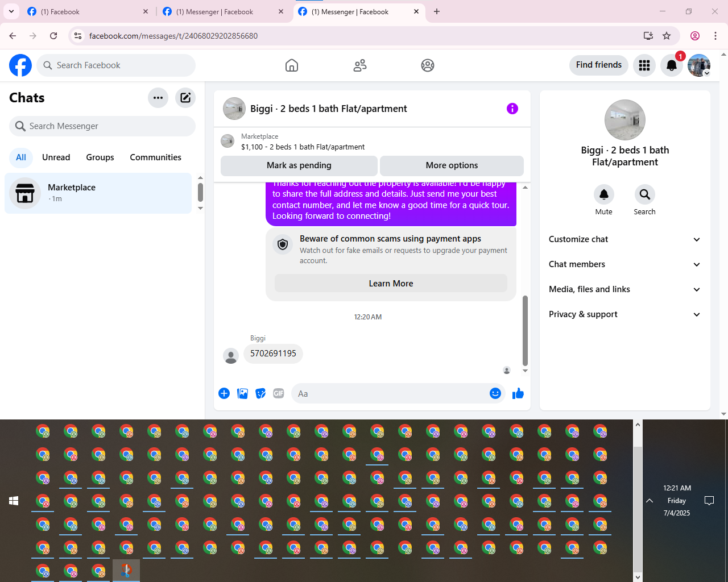Open Windows notification center icon
This screenshot has width=728, height=582.
tap(709, 501)
